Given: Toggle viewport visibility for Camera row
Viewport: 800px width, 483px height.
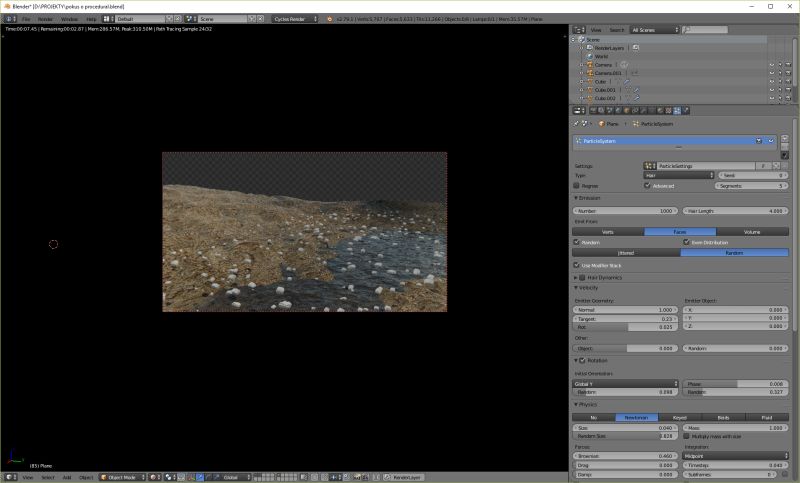Looking at the screenshot, I should click(771, 65).
